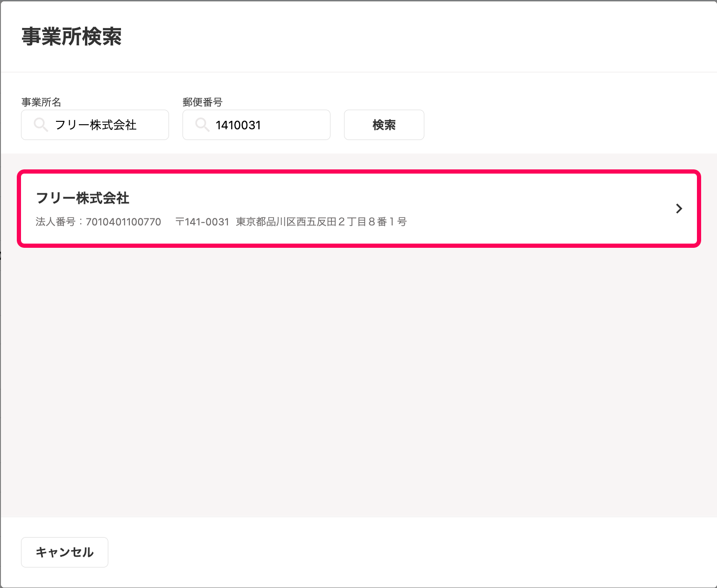Screen dimensions: 717x588
Task: Click the 〒141-0031 postal code text
Action: click(202, 222)
